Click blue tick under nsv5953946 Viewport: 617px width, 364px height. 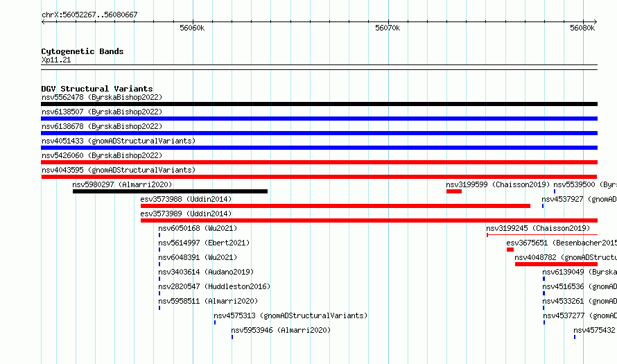click(x=232, y=337)
